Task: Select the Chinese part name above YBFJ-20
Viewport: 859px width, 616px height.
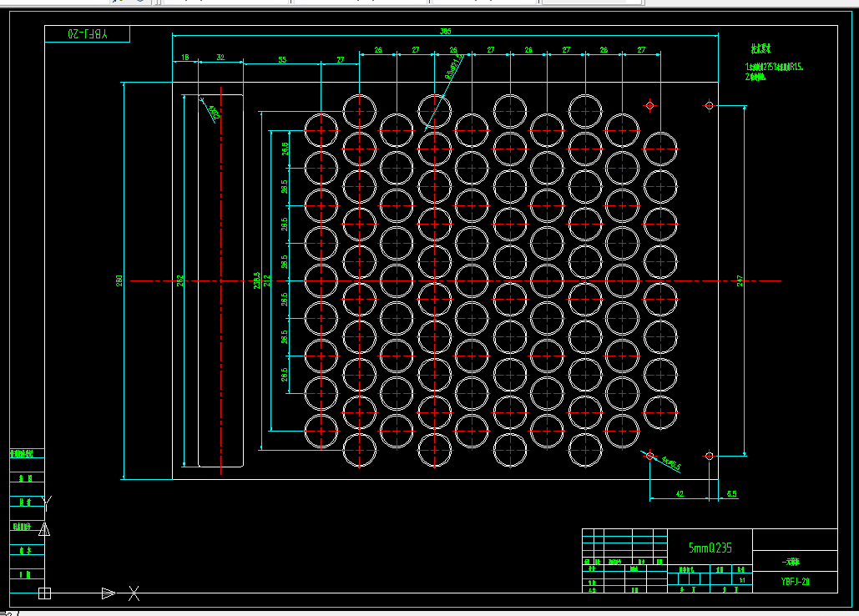Action: tap(791, 563)
